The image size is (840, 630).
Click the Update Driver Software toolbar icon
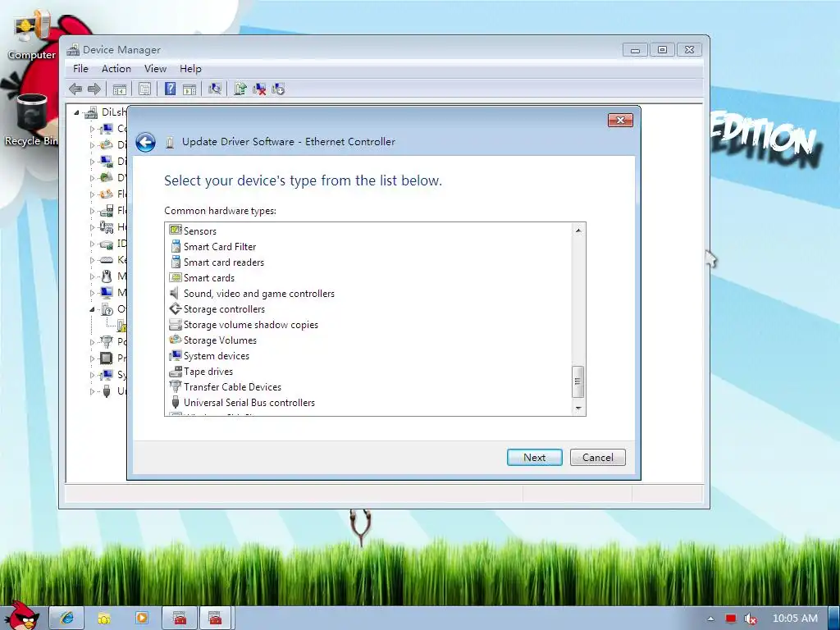click(240, 89)
